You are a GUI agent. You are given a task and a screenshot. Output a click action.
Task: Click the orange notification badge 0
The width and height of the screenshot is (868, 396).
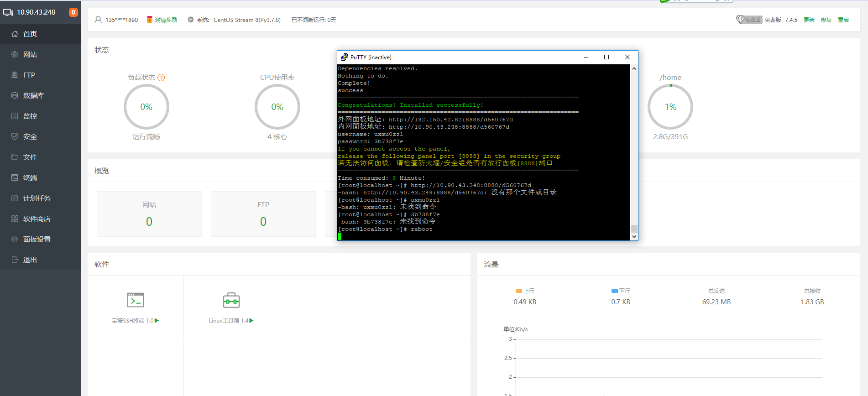click(73, 12)
